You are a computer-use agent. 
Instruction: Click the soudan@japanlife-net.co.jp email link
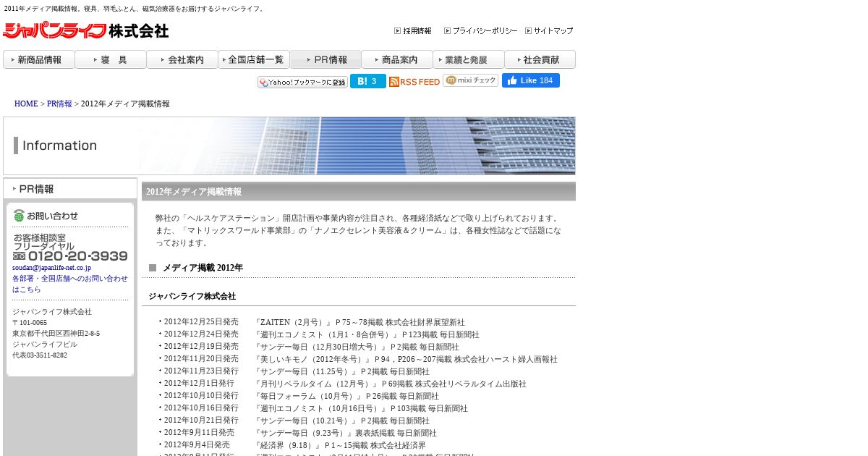click(x=51, y=268)
